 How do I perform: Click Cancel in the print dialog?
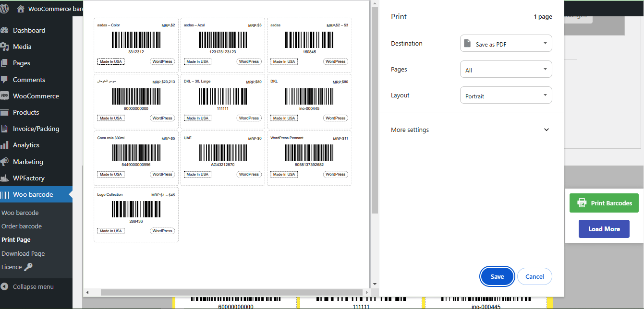(535, 276)
